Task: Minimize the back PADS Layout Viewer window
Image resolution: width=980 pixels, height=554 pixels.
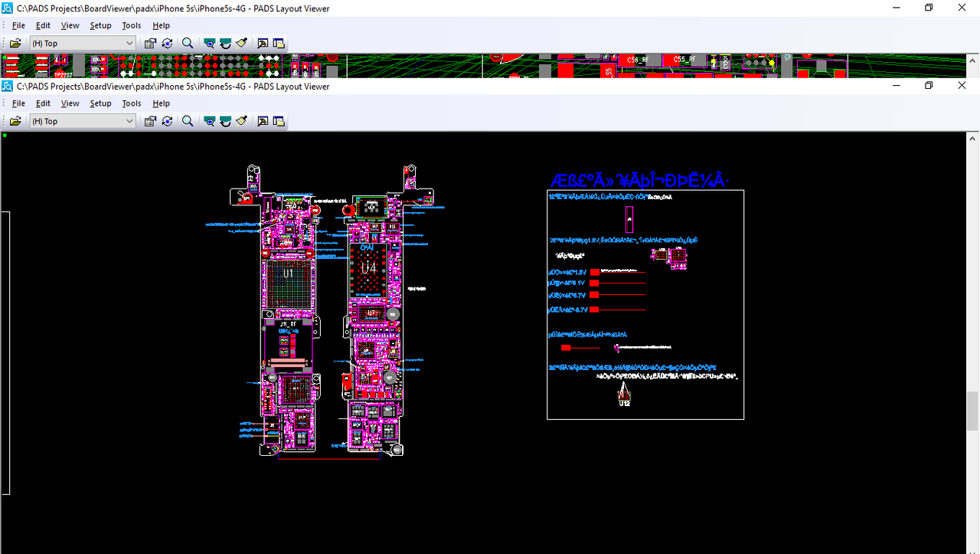Action: [x=895, y=8]
